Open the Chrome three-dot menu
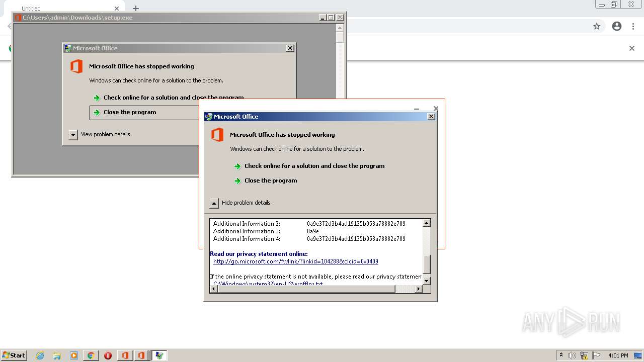644x362 pixels. pos(633,26)
